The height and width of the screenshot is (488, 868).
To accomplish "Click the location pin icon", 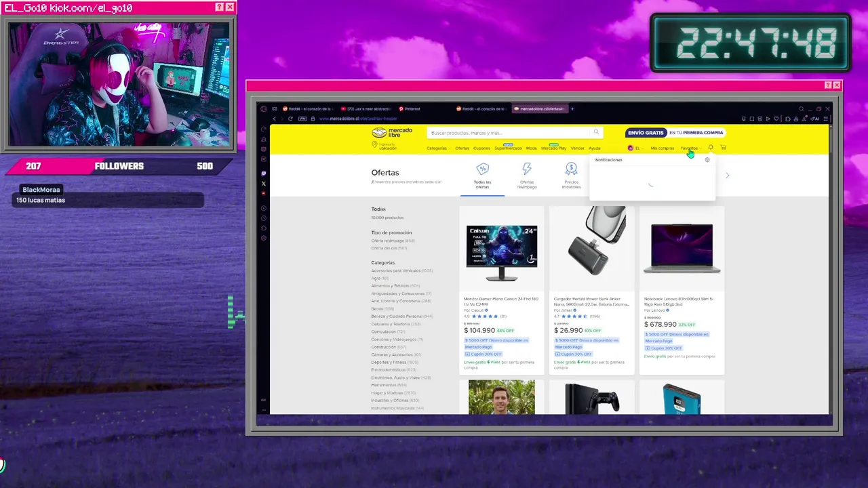I will pyautogui.click(x=374, y=145).
